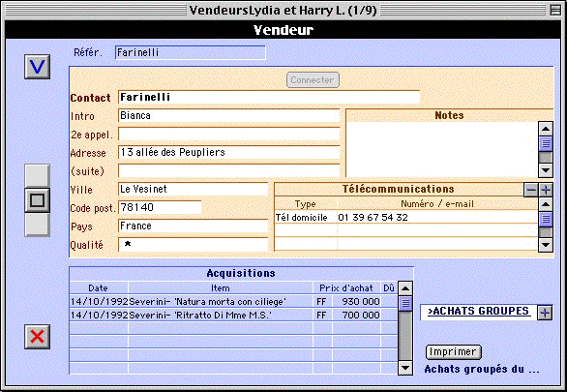The height and width of the screenshot is (392, 567).
Task: Click the Acquisitions scrollbar thumb
Action: [405, 303]
